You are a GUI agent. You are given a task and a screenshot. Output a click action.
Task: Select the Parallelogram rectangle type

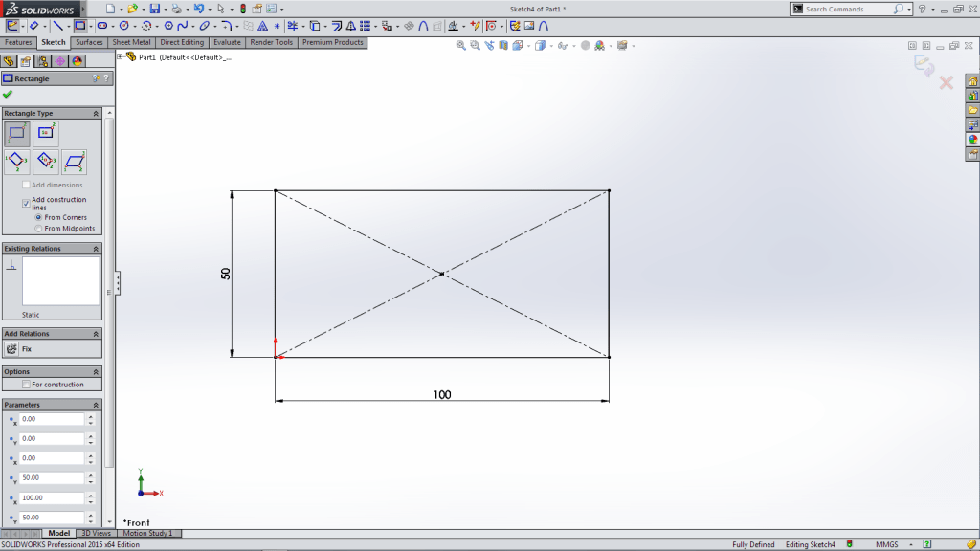[77, 161]
